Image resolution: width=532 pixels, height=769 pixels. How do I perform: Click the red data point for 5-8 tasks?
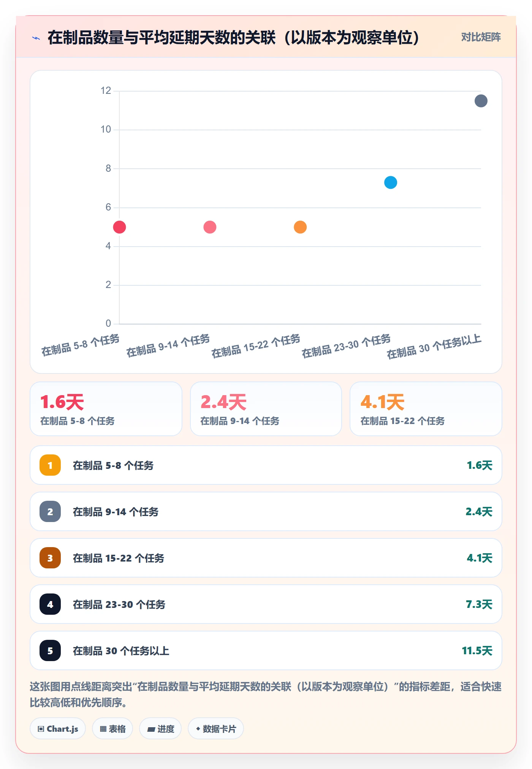pos(119,227)
